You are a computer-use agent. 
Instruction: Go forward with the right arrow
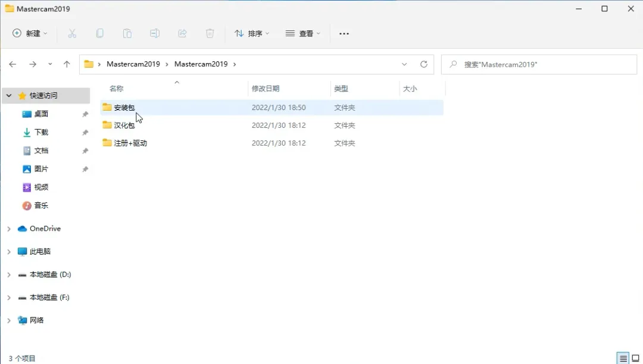pyautogui.click(x=33, y=64)
